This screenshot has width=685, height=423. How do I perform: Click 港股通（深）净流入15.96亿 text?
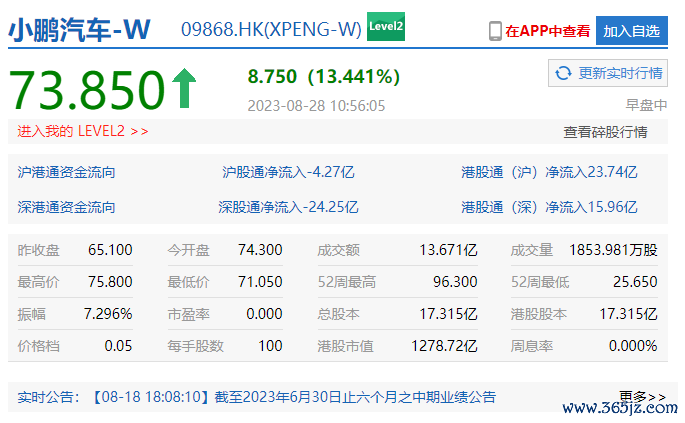[x=549, y=207]
